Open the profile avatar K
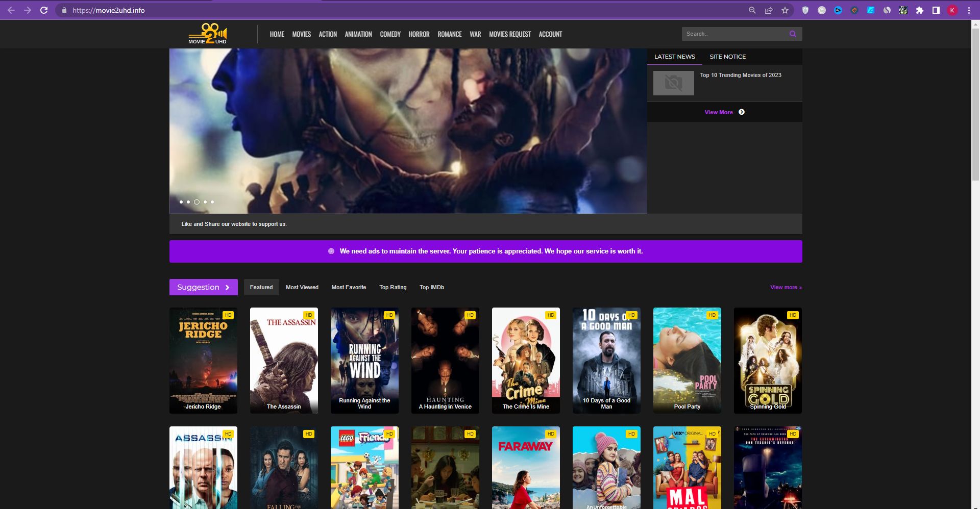 pyautogui.click(x=952, y=10)
